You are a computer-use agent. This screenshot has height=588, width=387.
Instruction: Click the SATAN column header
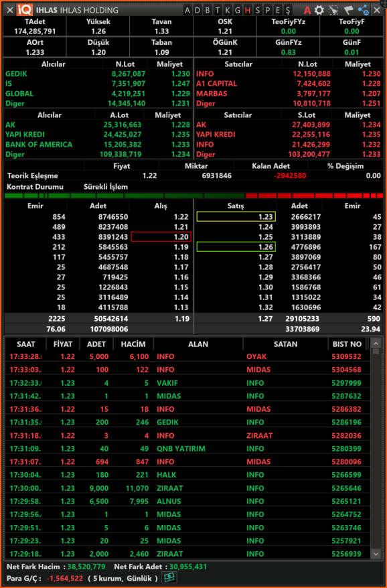pos(285,344)
